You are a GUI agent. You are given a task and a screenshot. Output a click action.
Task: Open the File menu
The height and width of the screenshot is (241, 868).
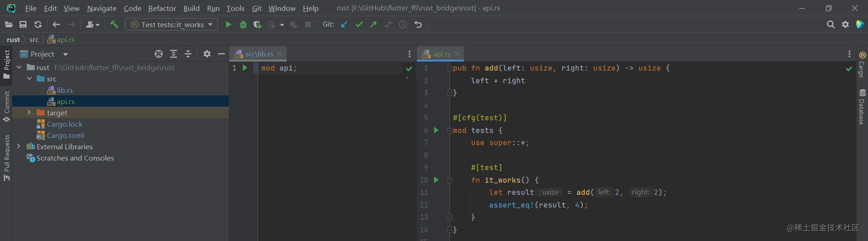click(x=31, y=8)
